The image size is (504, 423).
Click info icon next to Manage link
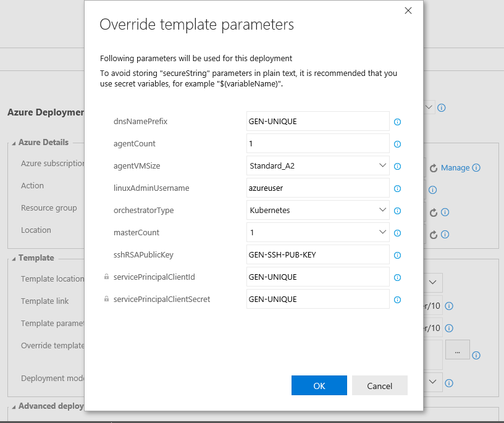click(x=476, y=167)
